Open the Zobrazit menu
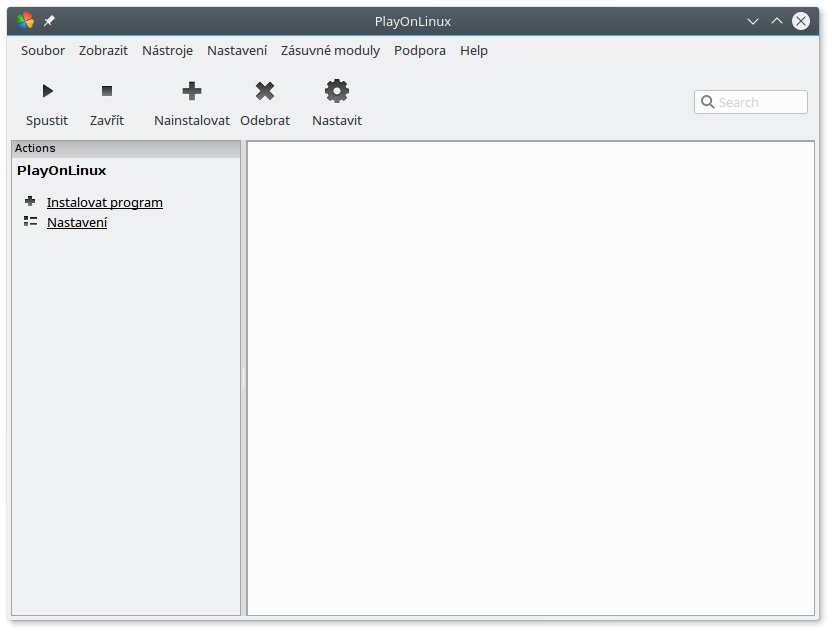 pyautogui.click(x=103, y=50)
